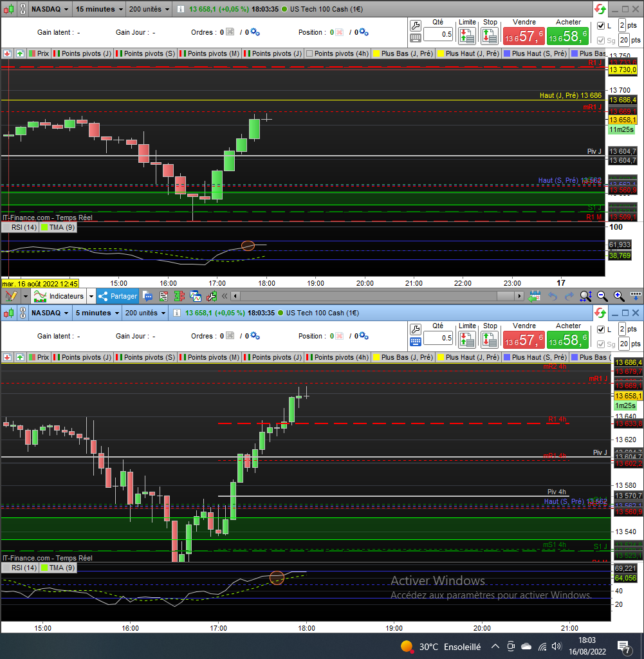The image size is (644, 659).
Task: Click the green up-arrow legend icon, bottom chart
Action: pos(20,357)
